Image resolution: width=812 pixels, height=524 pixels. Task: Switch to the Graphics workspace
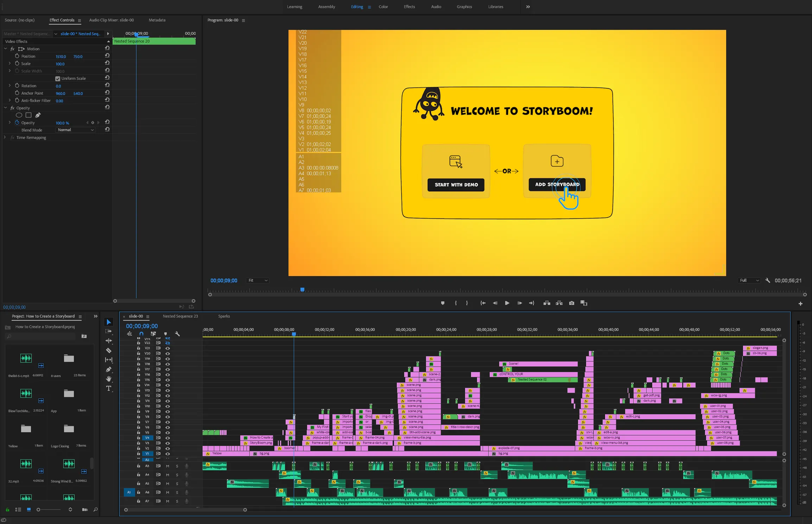click(464, 7)
